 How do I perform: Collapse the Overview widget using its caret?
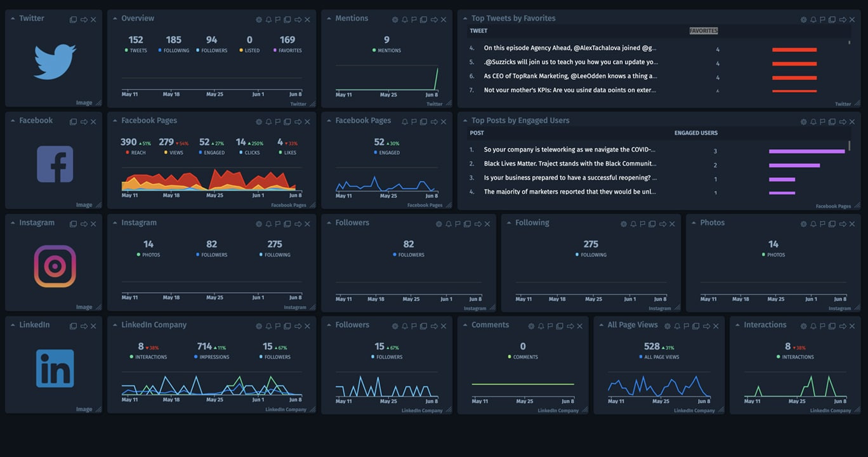[x=114, y=19]
